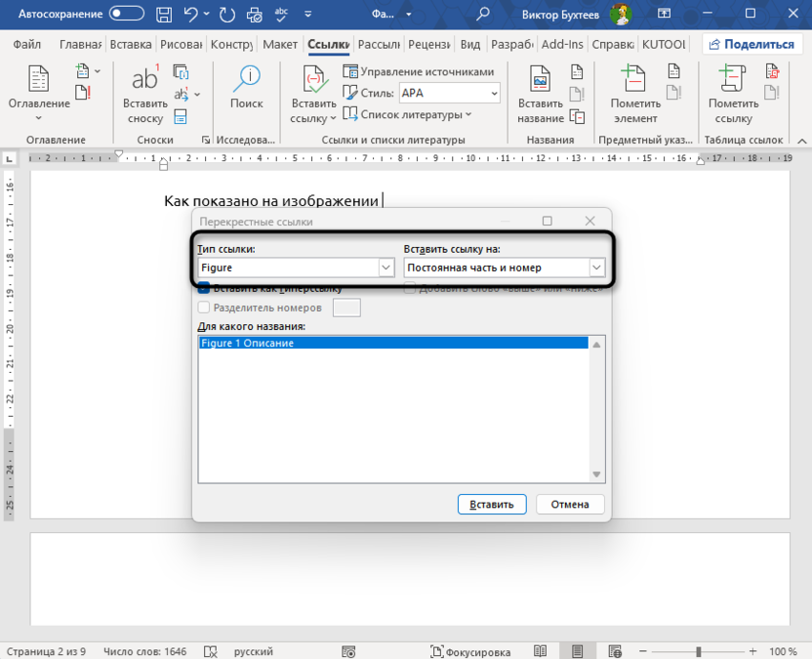The width and height of the screenshot is (812, 659).
Task: Open the Search (Поиск) research tool
Action: pos(246,88)
